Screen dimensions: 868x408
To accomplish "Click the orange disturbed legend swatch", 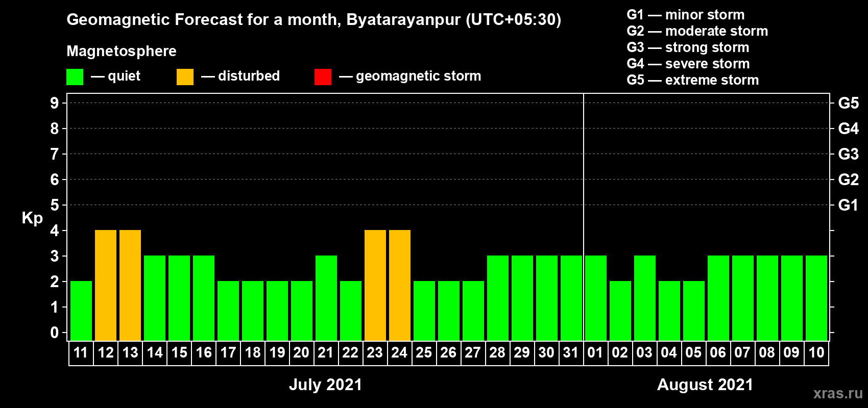I will pos(185,77).
